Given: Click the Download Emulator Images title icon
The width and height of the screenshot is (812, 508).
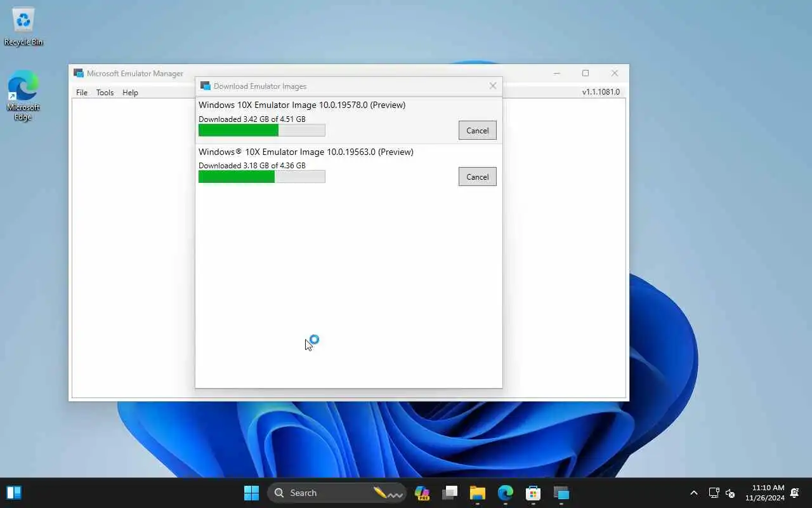Looking at the screenshot, I should (x=205, y=86).
